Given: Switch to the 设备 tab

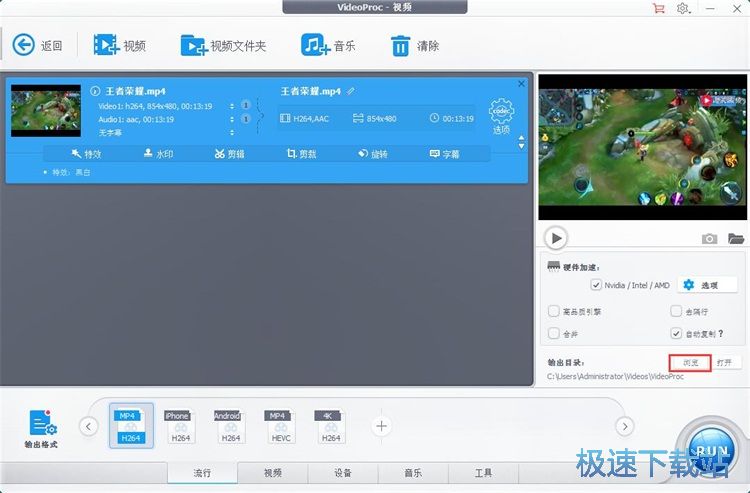Looking at the screenshot, I should (343, 472).
